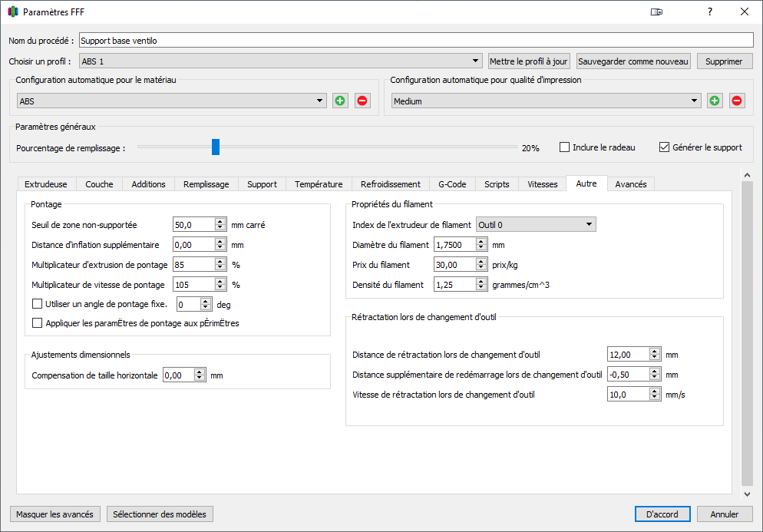Open the Choisir un profil dropdown
The height and width of the screenshot is (532, 763).
click(x=281, y=61)
